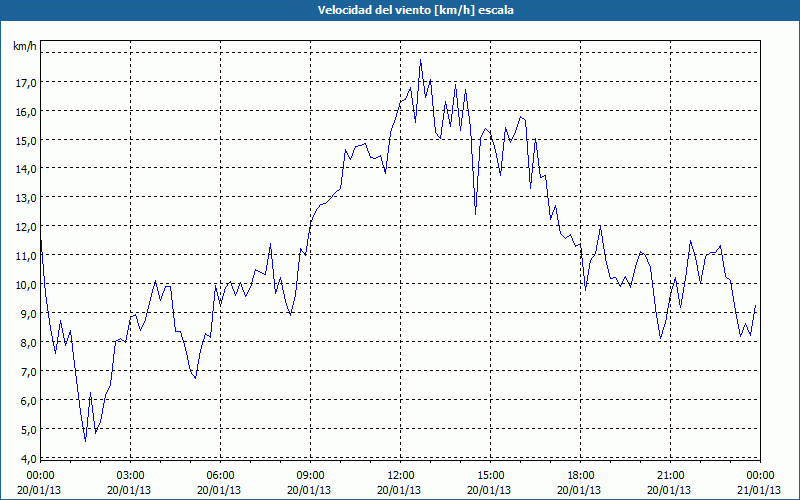Click the 15:00 time axis label
The height and width of the screenshot is (500, 800).
tap(490, 476)
